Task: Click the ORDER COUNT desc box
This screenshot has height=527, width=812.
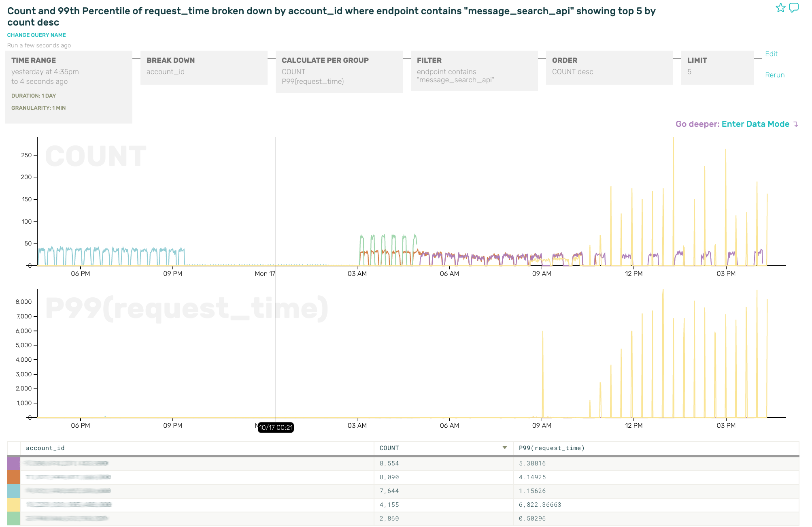Action: click(x=609, y=67)
